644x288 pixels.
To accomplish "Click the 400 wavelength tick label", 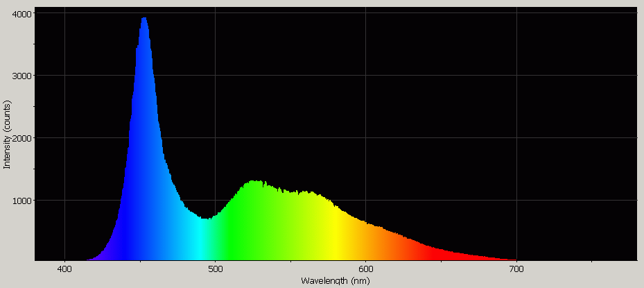I will (65, 270).
